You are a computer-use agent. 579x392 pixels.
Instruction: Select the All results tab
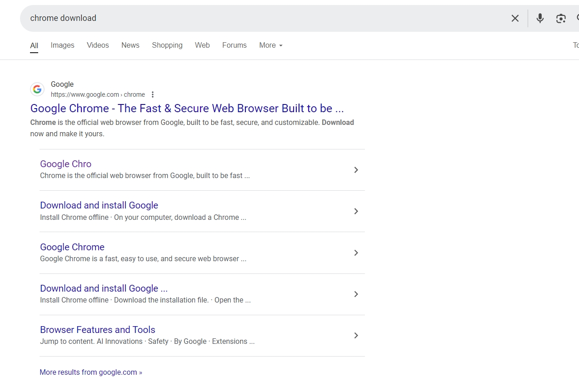pyautogui.click(x=34, y=45)
